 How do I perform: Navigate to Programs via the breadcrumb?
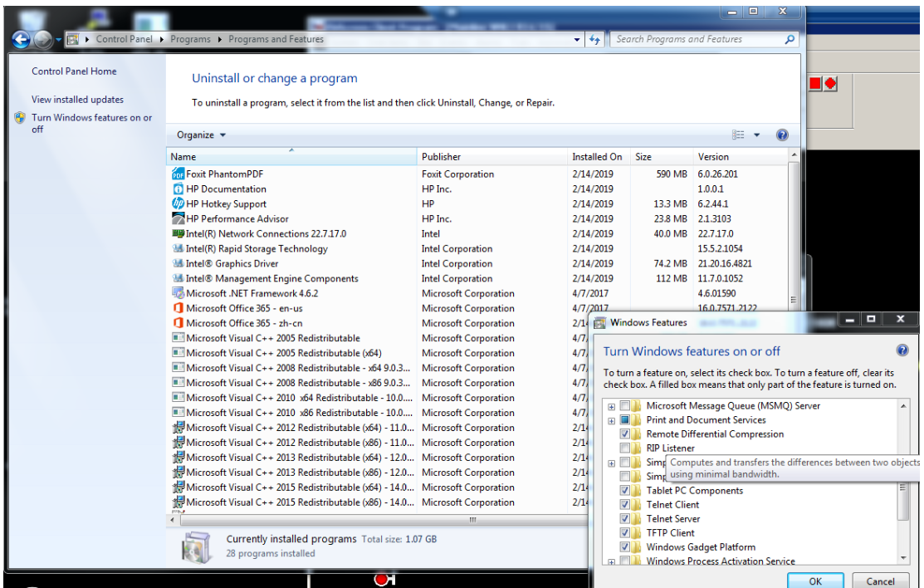tap(190, 39)
